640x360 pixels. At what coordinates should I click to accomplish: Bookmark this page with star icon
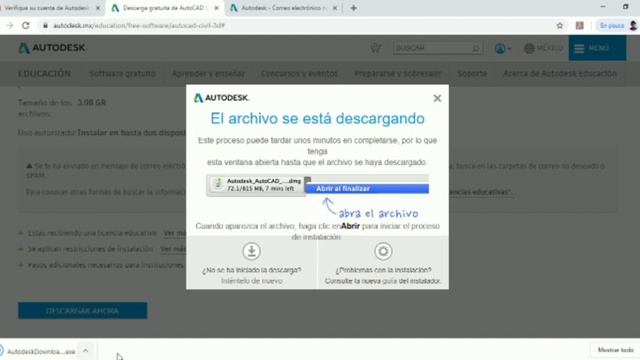pos(560,25)
